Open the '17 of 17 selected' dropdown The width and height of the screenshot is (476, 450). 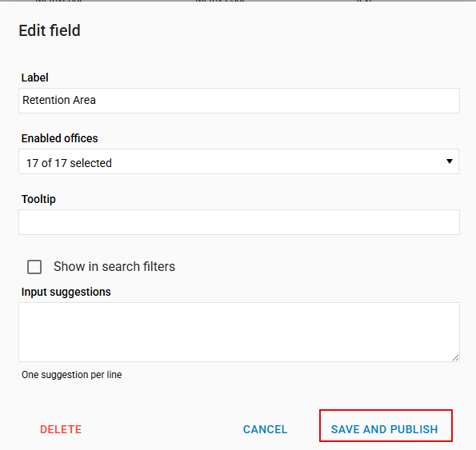coord(238,161)
